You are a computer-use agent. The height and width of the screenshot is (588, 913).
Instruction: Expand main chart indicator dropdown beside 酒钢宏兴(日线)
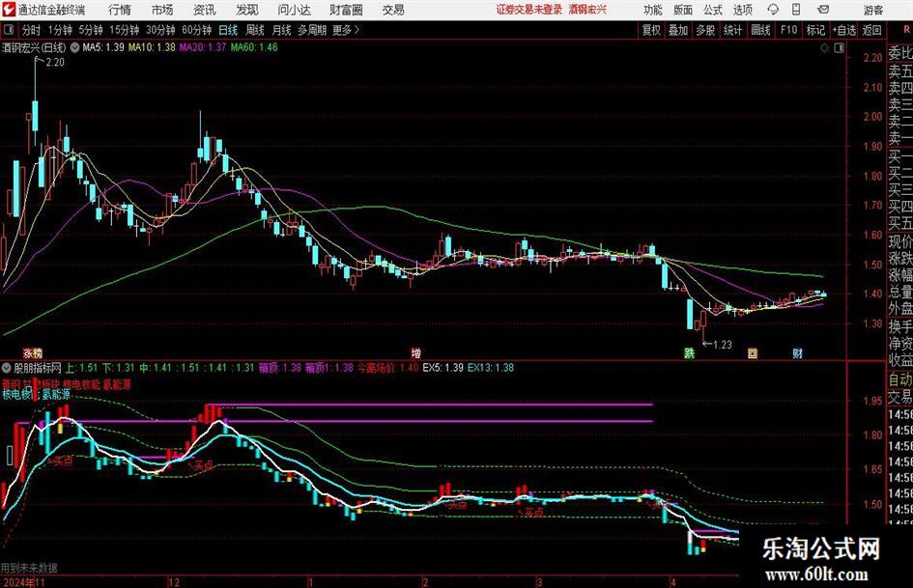[74, 47]
